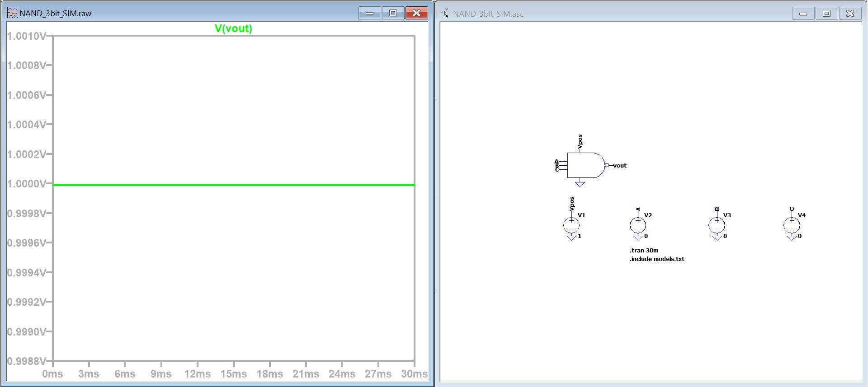Click the ground symbol under NAND gate
868x387 pixels.
(x=580, y=183)
